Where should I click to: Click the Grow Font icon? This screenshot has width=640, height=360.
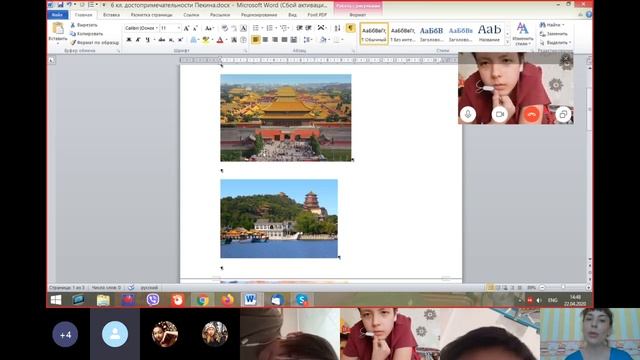tap(186, 28)
